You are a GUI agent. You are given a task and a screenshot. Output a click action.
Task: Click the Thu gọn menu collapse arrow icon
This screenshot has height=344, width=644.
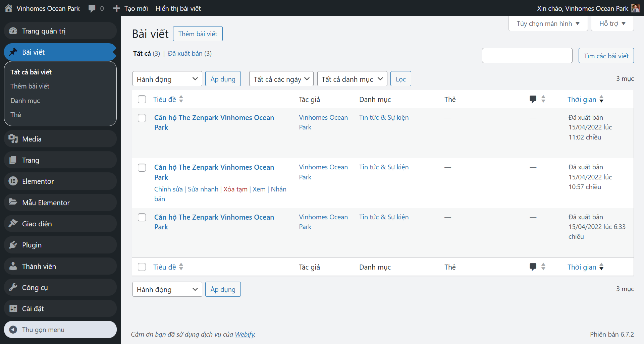click(x=13, y=330)
